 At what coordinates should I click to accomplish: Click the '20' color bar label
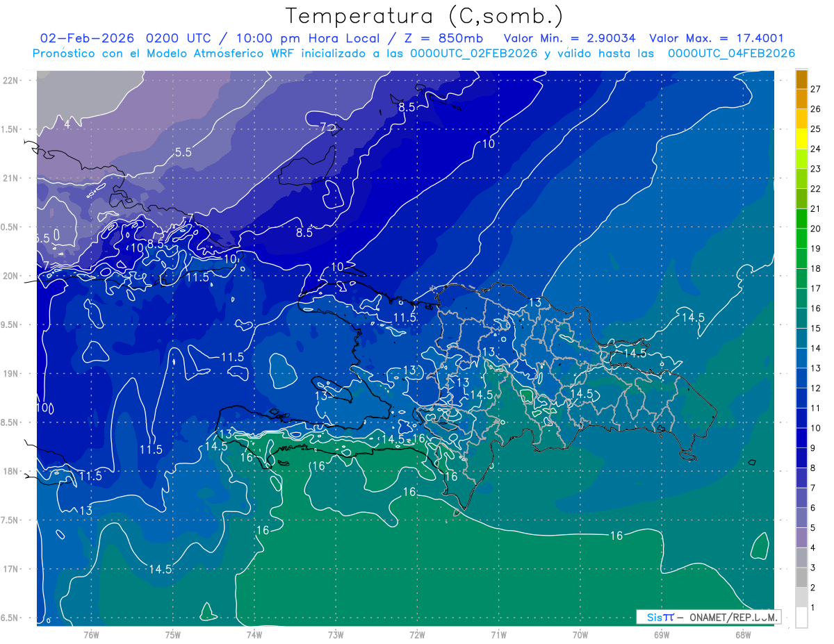click(x=816, y=229)
